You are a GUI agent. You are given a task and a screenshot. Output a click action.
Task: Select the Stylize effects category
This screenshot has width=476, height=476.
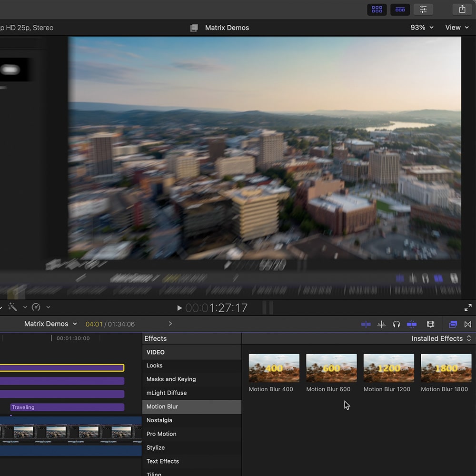point(156,447)
